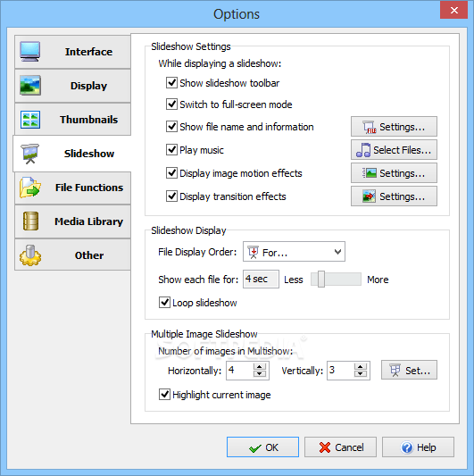Toggle Display image motion effects

tap(171, 172)
